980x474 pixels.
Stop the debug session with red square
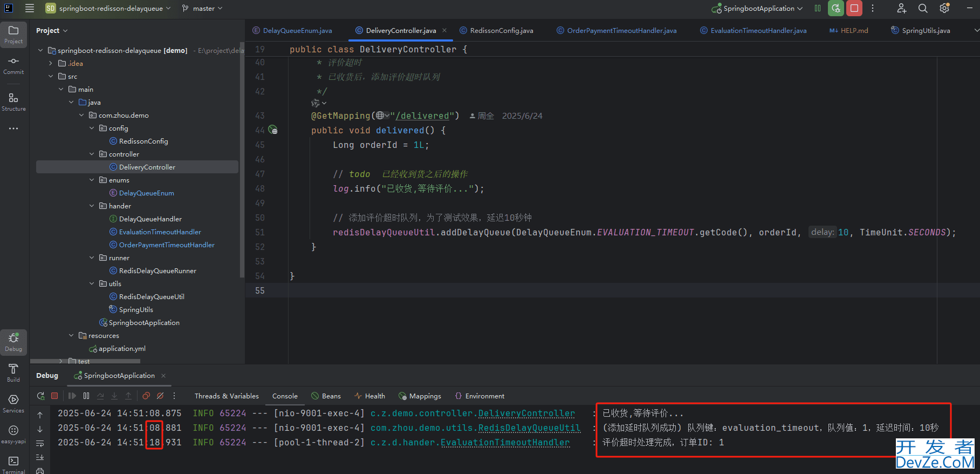(x=54, y=396)
